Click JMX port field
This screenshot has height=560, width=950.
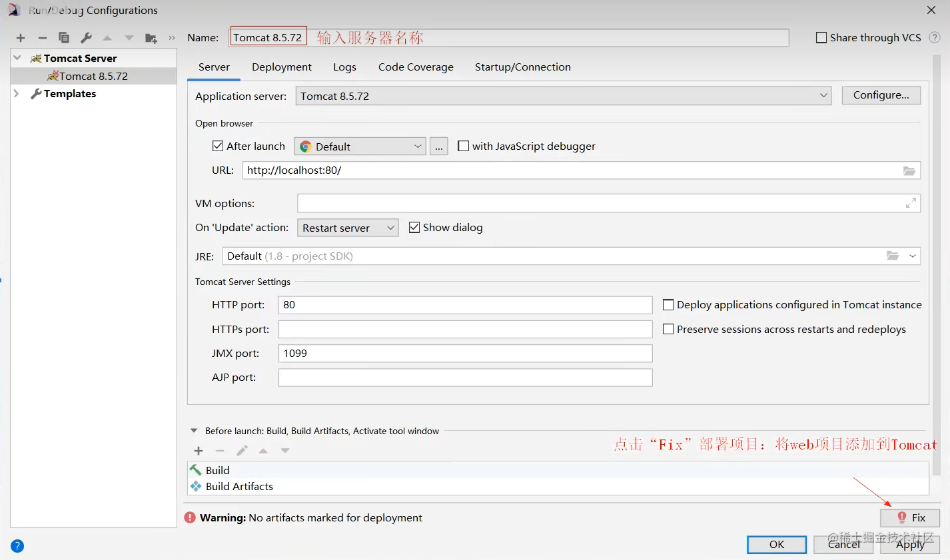[x=465, y=353]
